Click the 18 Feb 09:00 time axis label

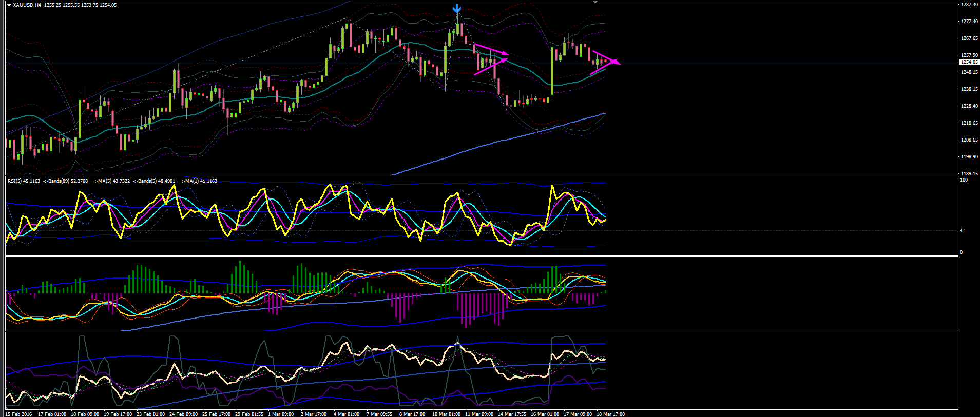85,414
